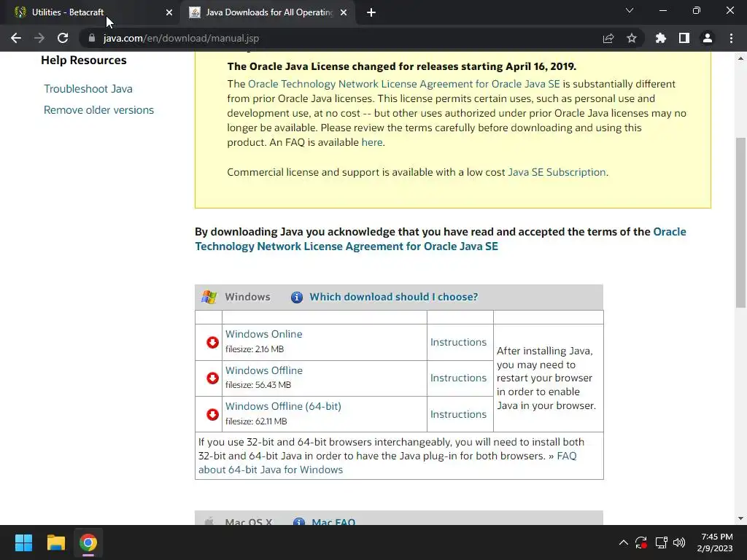Open the Chrome profile avatar icon
This screenshot has width=747, height=560.
[708, 38]
